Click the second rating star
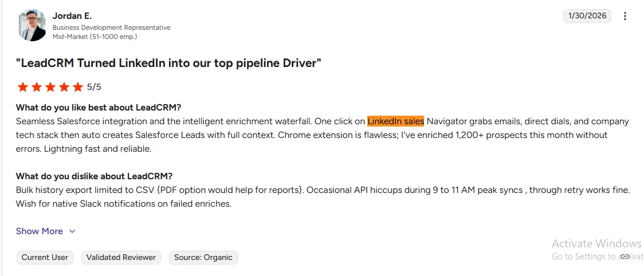The image size is (644, 276). pyautogui.click(x=37, y=87)
